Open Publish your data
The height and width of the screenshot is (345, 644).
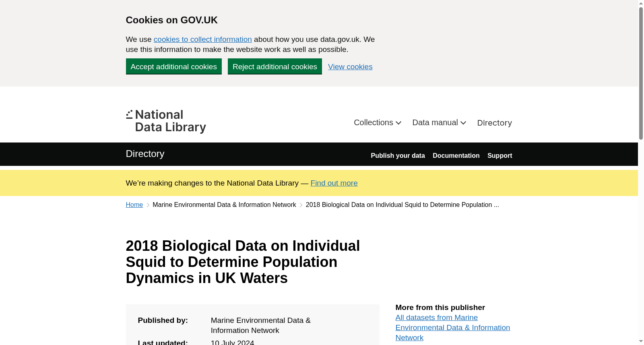[398, 155]
